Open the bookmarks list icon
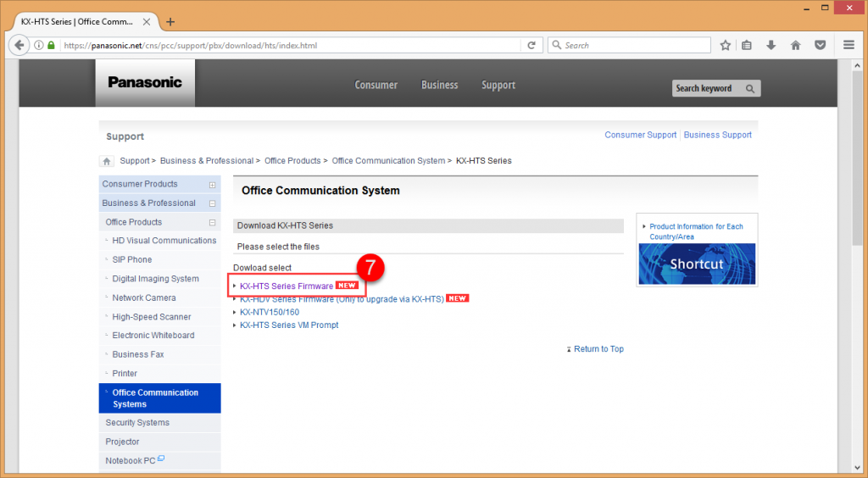868x478 pixels. click(747, 46)
